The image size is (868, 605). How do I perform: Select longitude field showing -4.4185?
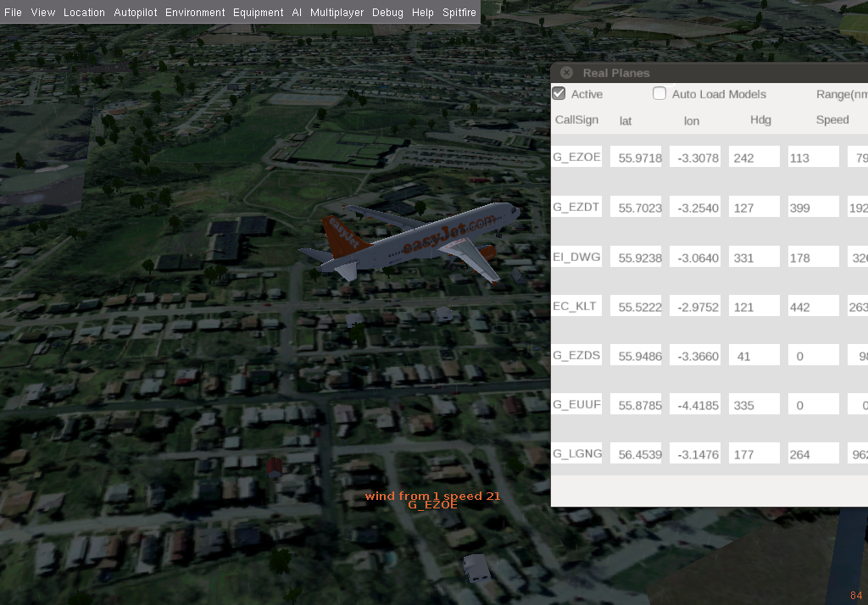coord(695,405)
